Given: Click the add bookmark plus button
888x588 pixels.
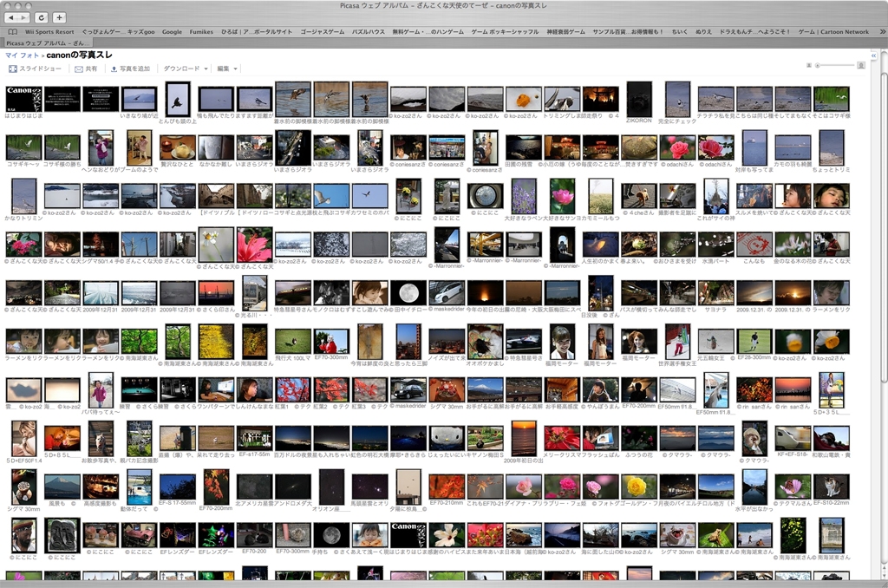Looking at the screenshot, I should click(59, 17).
